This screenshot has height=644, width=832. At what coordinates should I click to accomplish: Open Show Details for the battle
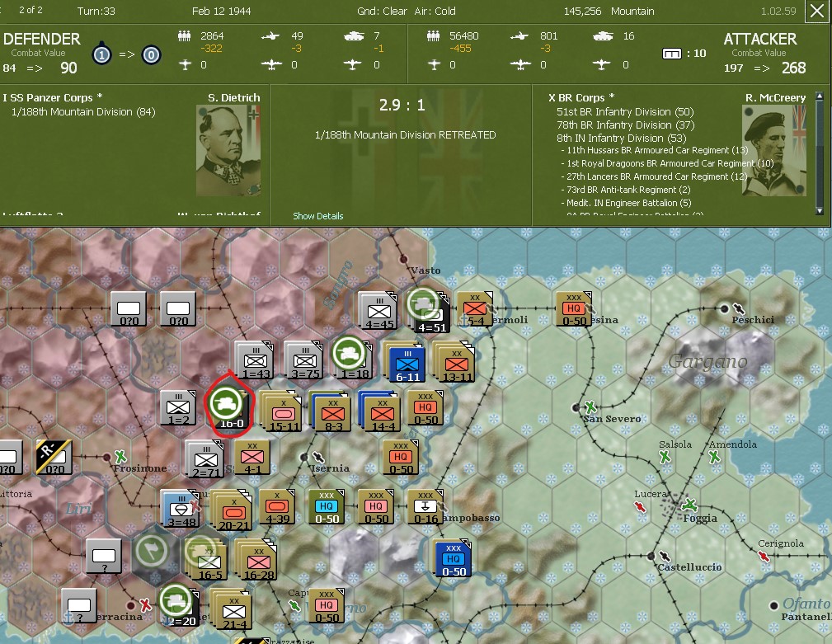point(317,216)
